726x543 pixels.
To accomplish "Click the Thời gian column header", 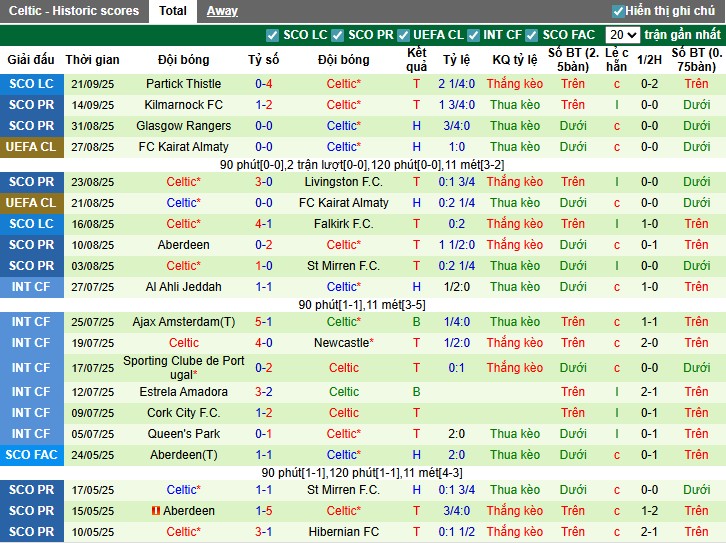I will tap(93, 60).
